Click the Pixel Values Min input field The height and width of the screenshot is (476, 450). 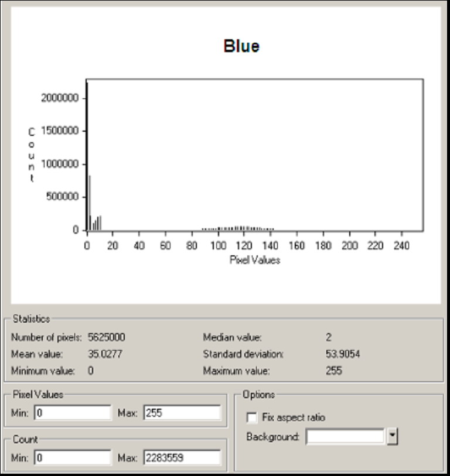(73, 413)
